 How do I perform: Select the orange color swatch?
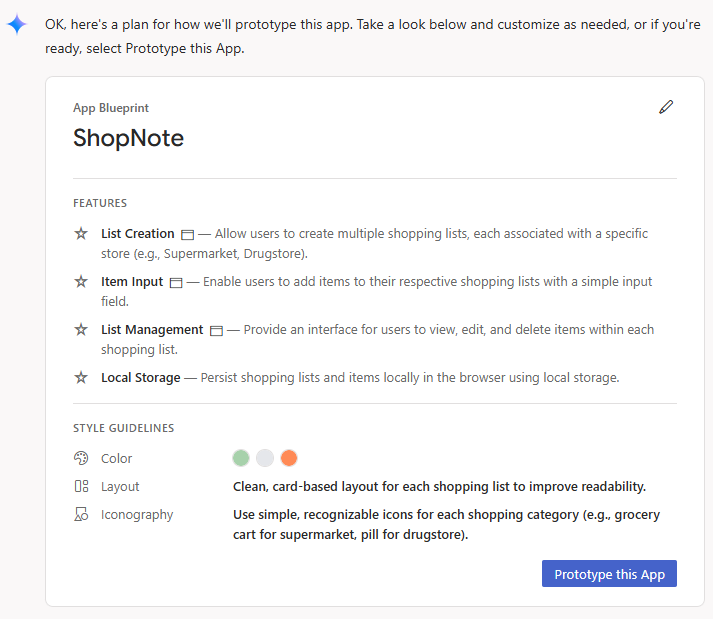tap(289, 458)
